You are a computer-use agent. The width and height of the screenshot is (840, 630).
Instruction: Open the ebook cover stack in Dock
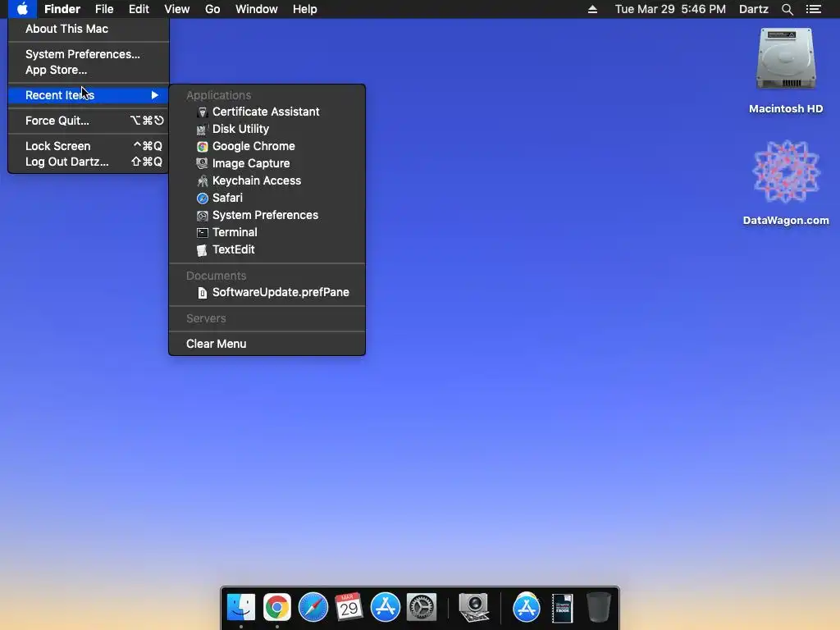click(x=562, y=608)
